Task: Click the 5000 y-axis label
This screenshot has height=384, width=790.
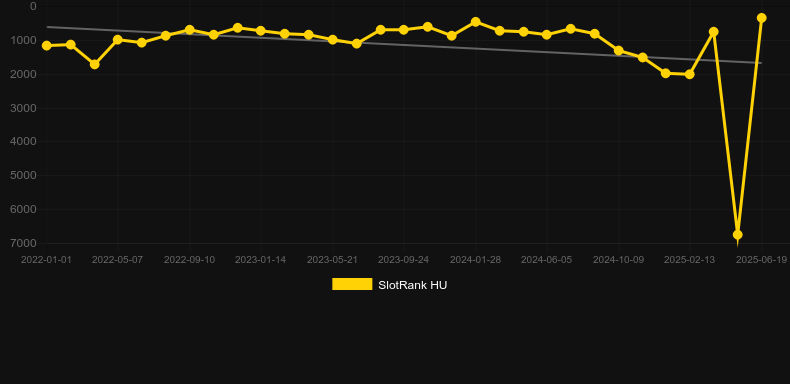Action: (24, 175)
